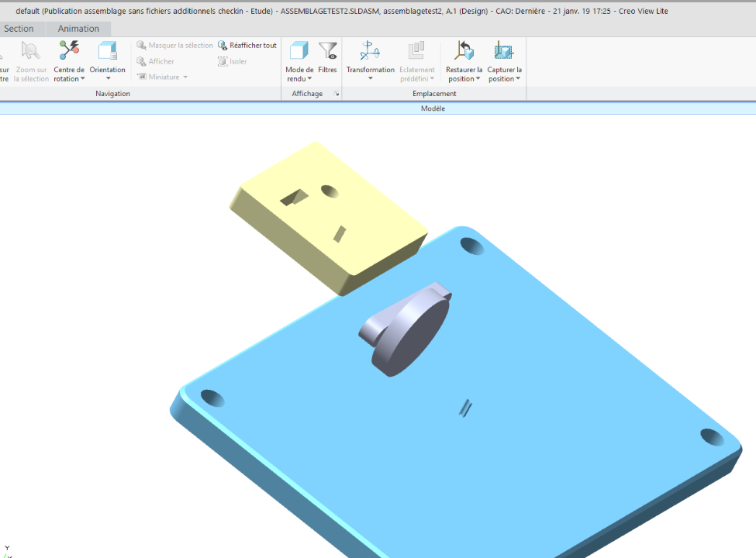The height and width of the screenshot is (558, 756).
Task: Click the Transformation axes icon
Action: click(370, 50)
